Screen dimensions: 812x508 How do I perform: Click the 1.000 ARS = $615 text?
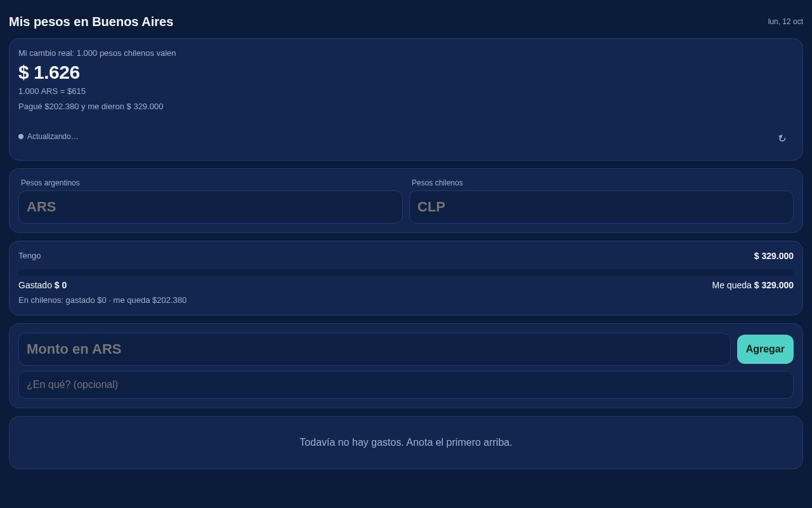click(52, 91)
